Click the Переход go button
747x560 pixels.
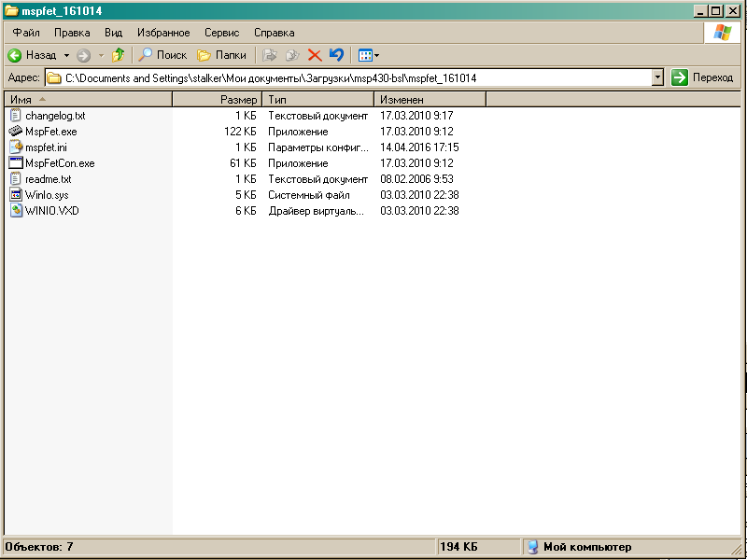coord(703,77)
